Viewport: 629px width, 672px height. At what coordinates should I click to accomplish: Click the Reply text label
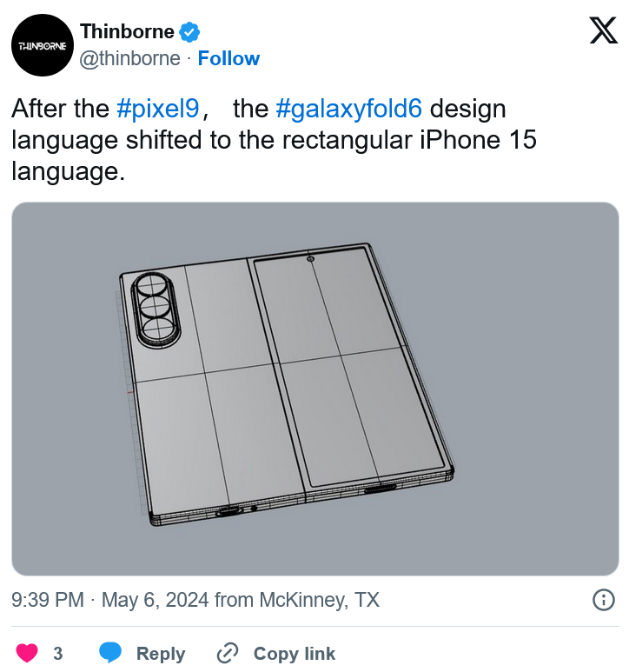161,654
